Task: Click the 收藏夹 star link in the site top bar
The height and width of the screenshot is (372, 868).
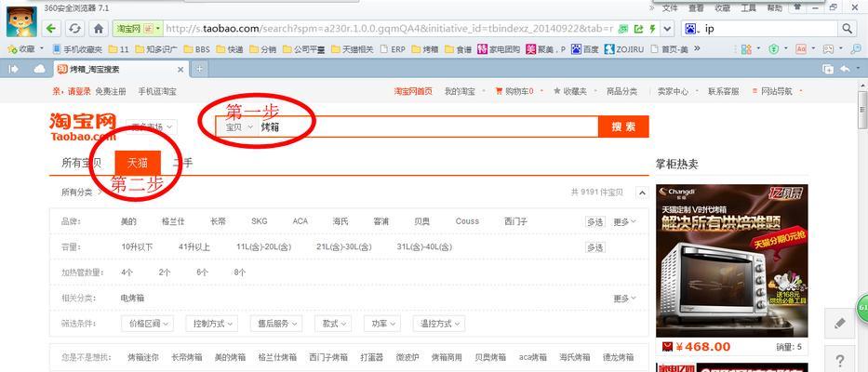Action: click(x=570, y=91)
